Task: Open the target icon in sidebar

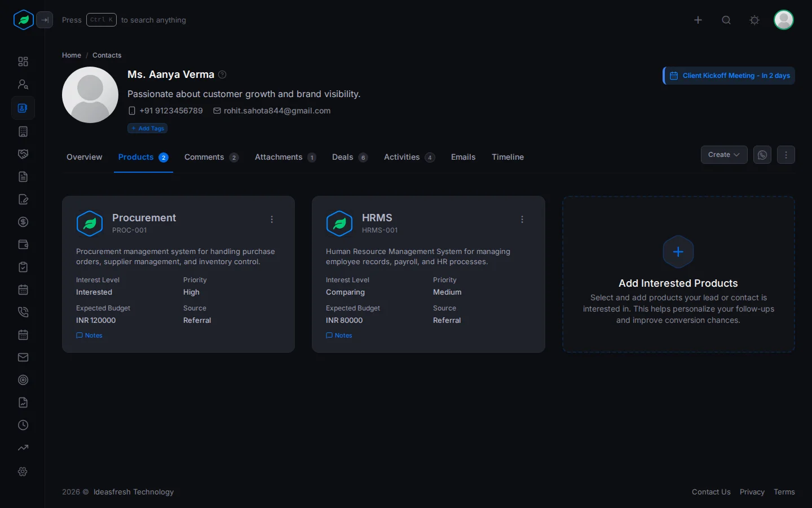Action: coord(23,380)
